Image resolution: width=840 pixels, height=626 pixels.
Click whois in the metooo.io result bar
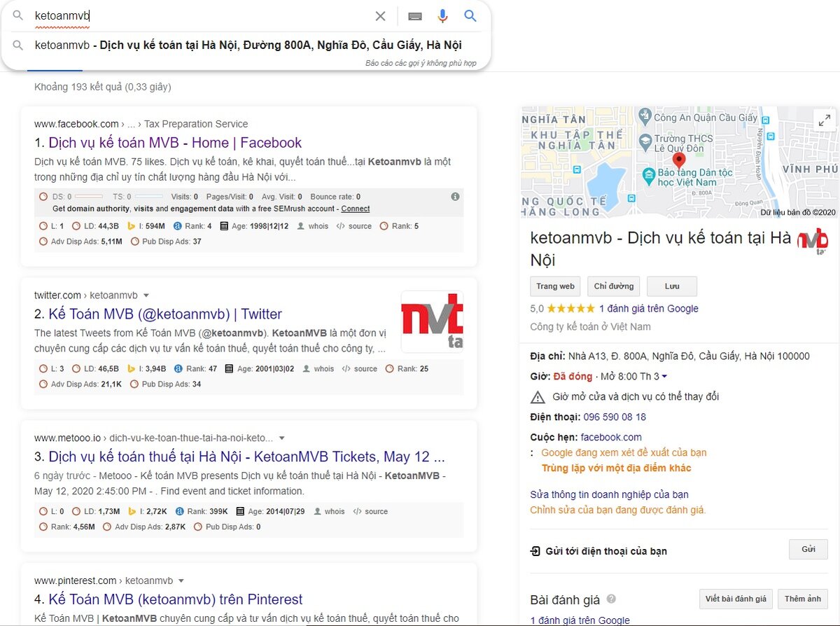tap(335, 512)
